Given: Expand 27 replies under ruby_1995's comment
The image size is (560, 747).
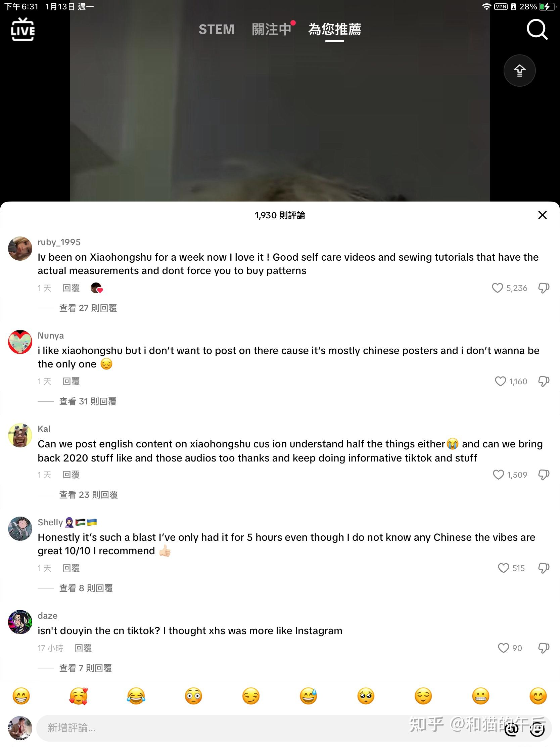Looking at the screenshot, I should [88, 308].
